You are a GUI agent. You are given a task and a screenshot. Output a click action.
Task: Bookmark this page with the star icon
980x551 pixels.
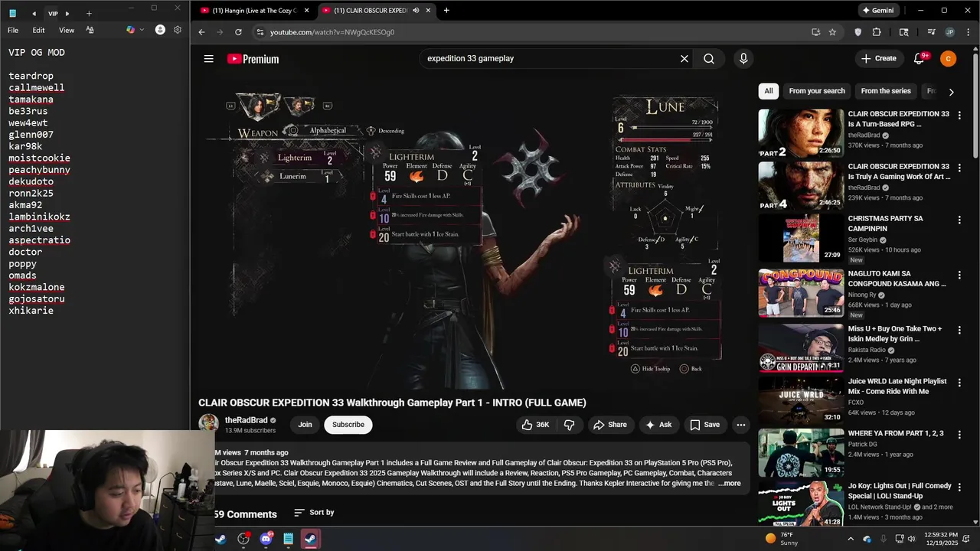pos(832,32)
